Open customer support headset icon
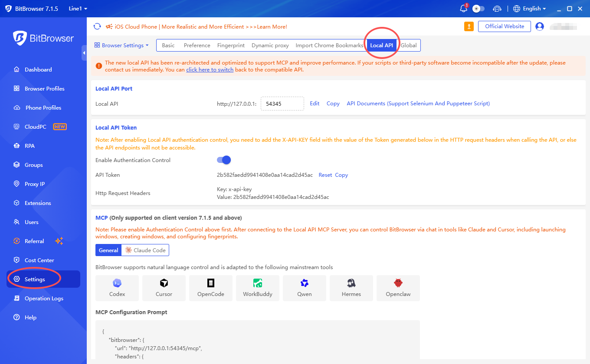 (497, 9)
